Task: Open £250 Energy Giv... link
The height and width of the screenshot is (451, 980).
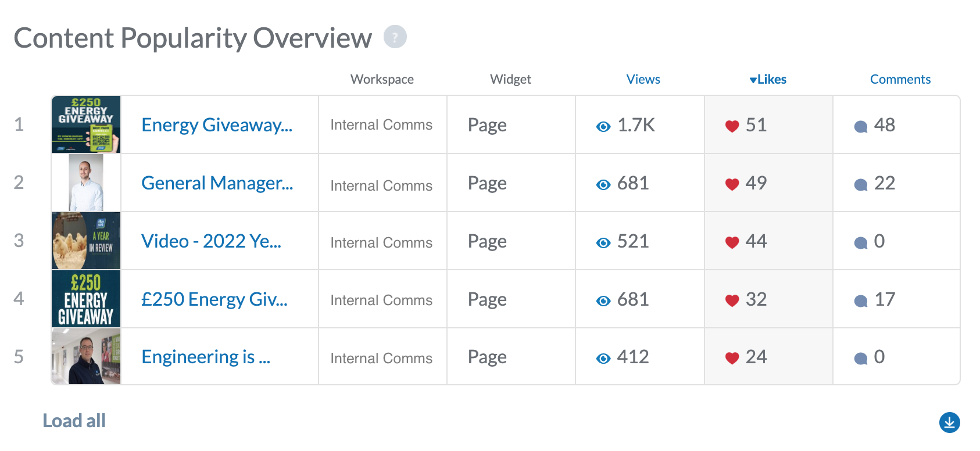Action: [214, 299]
